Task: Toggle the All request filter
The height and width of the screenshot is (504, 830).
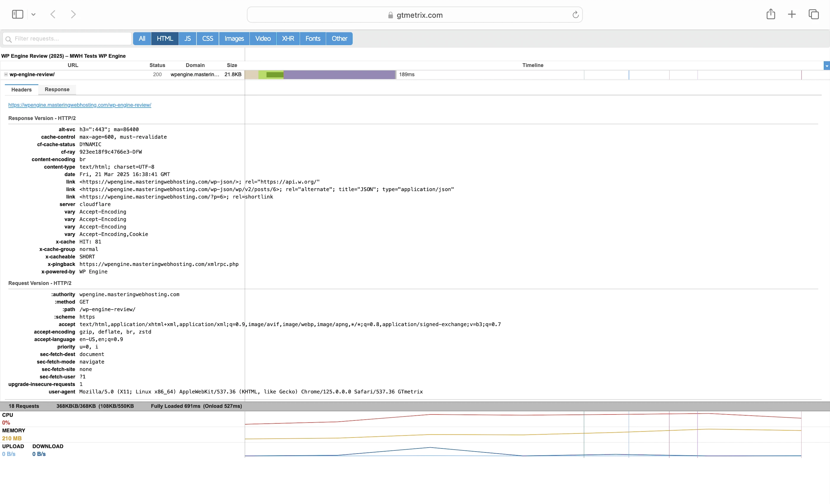Action: (142, 39)
